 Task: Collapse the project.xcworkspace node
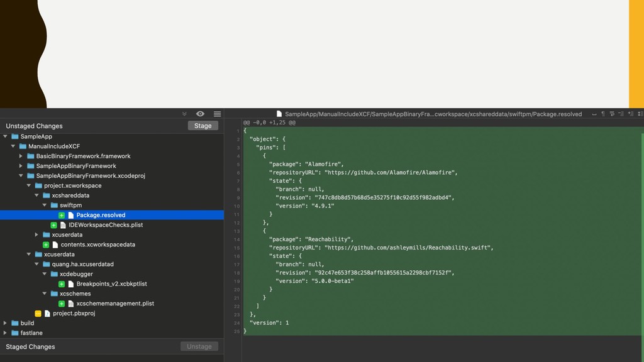(29, 185)
